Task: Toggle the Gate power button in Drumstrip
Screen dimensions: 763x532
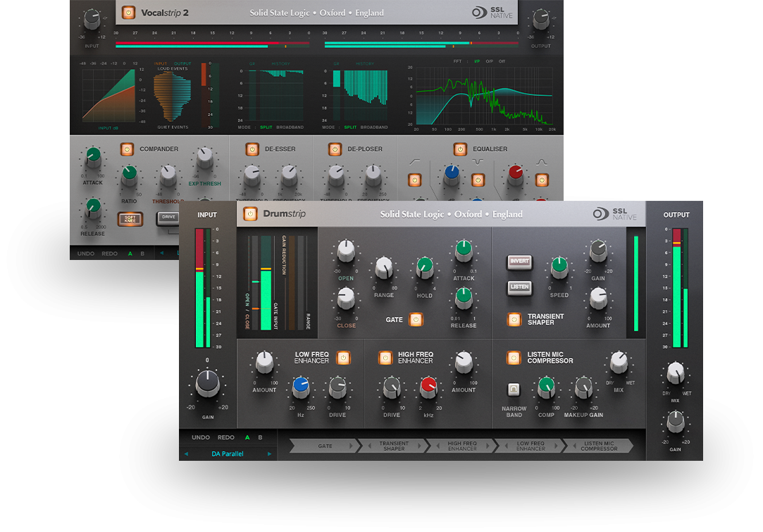Action: click(x=416, y=319)
